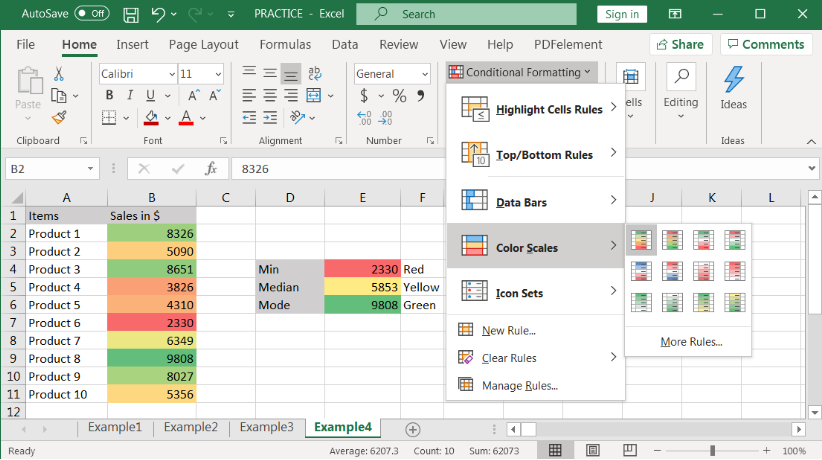Click Increase Indent icon
Screen dimensions: 822x460
(x=270, y=117)
